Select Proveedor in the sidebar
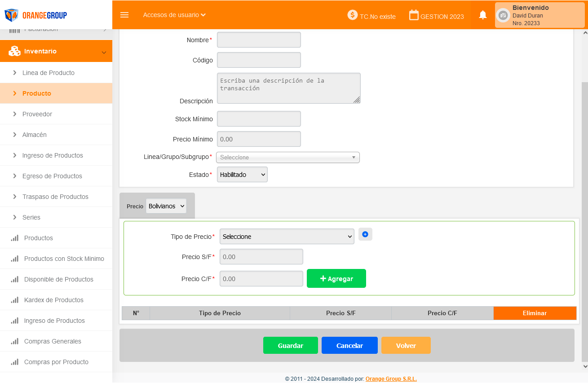 coord(37,114)
